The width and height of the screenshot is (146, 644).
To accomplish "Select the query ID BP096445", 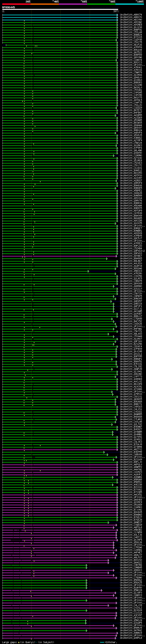I will [8, 8].
